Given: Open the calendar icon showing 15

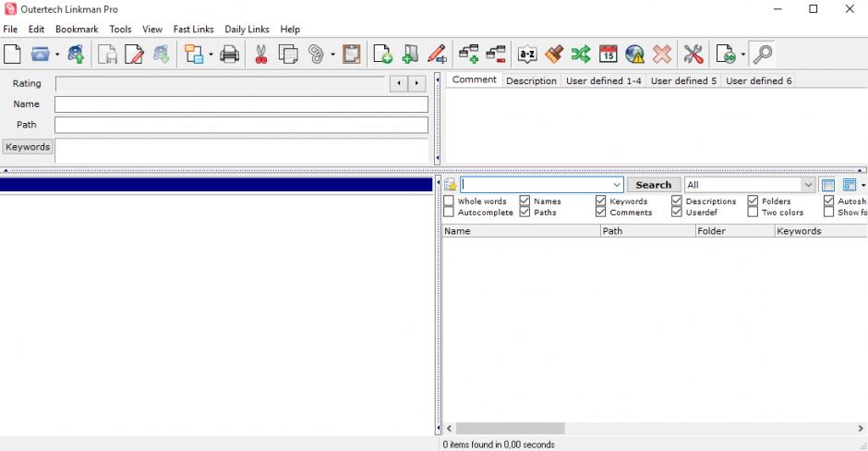Looking at the screenshot, I should coord(608,55).
